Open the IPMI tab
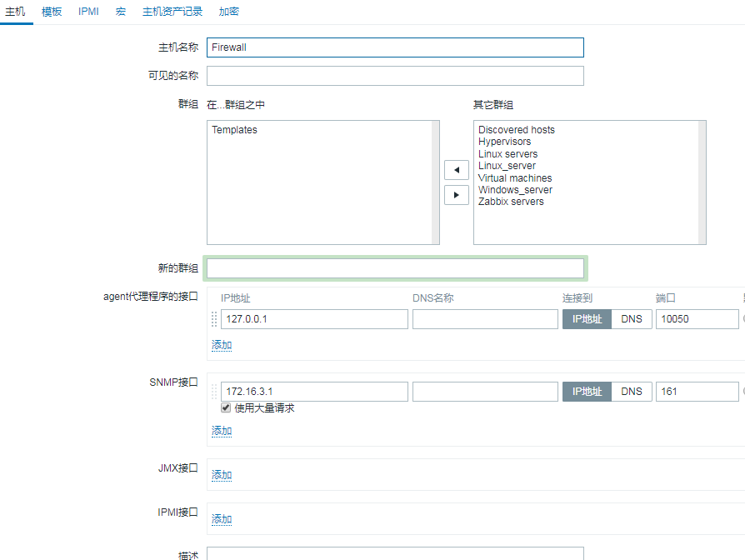 point(88,12)
